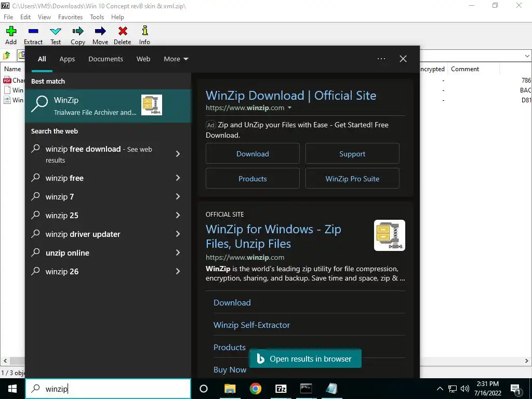Switch to the Documents search tab
Screen dimensions: 532x399
[x=105, y=59]
